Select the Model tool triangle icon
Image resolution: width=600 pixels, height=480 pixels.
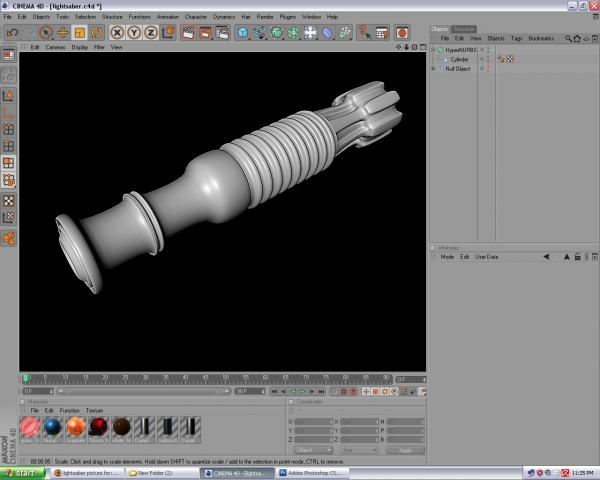[x=8, y=96]
